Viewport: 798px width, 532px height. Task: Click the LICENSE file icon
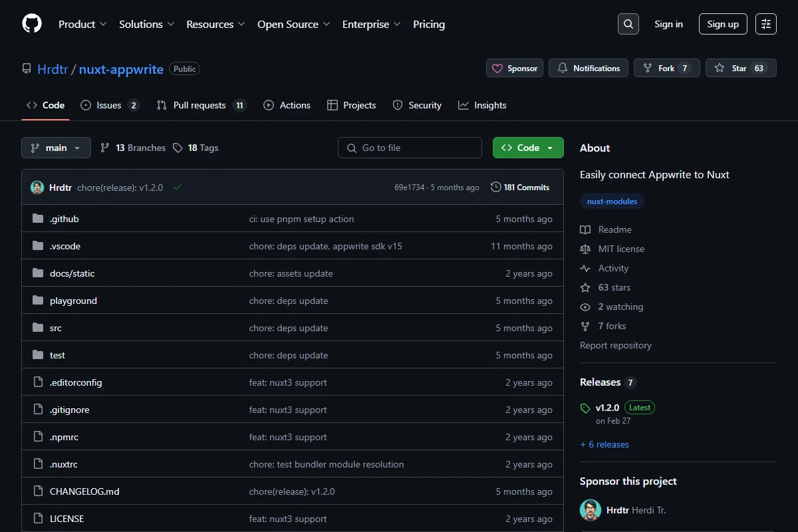pyautogui.click(x=38, y=519)
